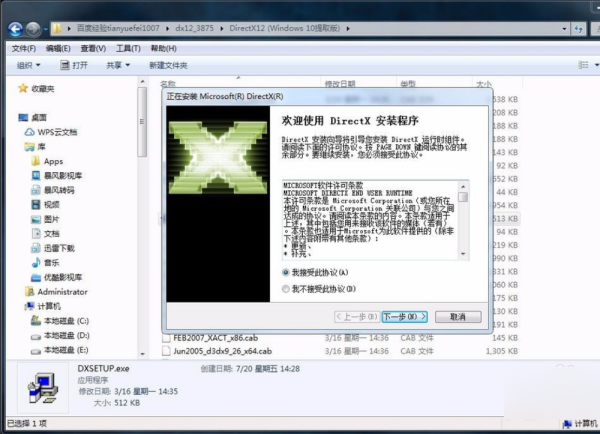600x434 pixels.
Task: Open the 工具(T) menu
Action: click(x=128, y=48)
